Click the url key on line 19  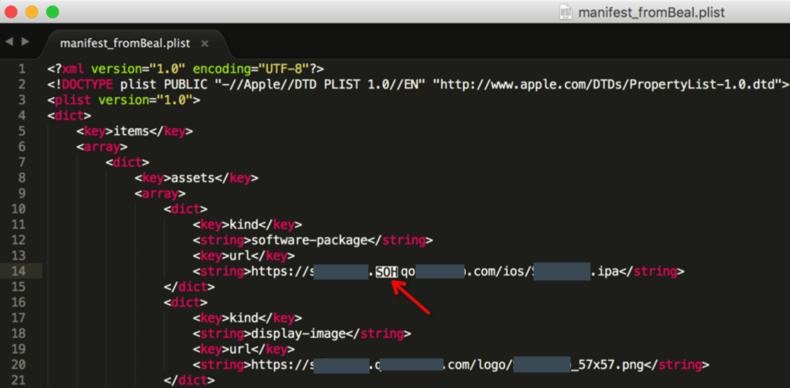pos(244,350)
